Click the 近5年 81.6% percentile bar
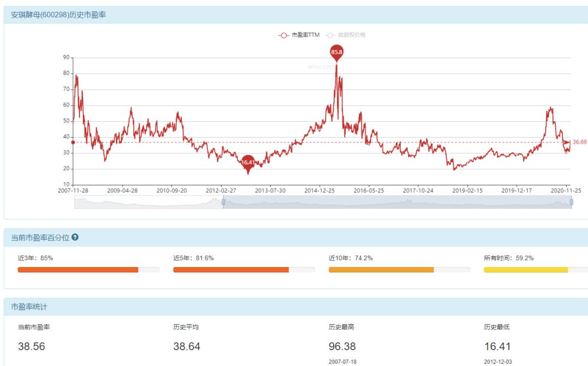 tap(244, 270)
